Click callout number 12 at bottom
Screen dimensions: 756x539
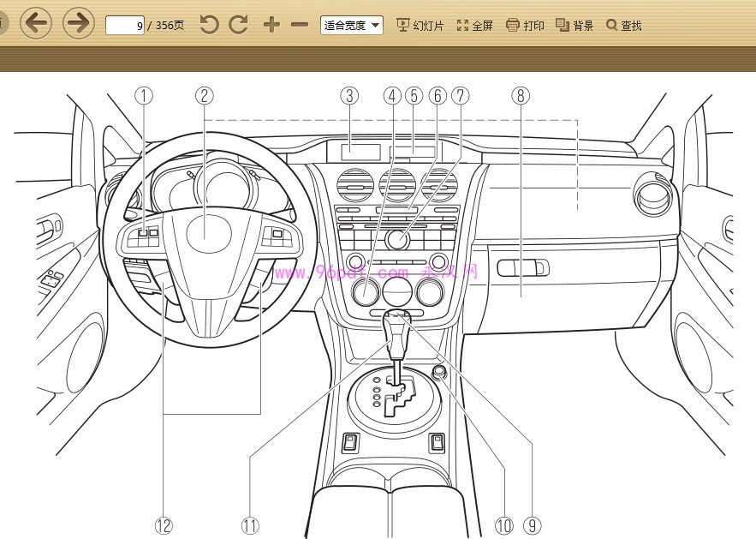164,525
